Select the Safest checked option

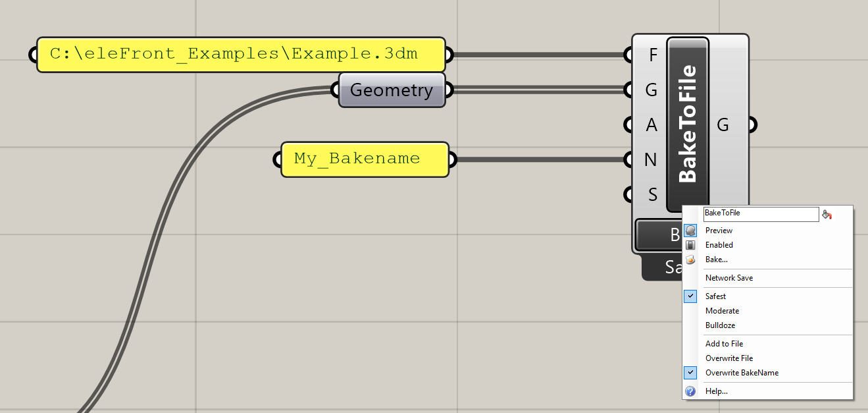pos(715,296)
